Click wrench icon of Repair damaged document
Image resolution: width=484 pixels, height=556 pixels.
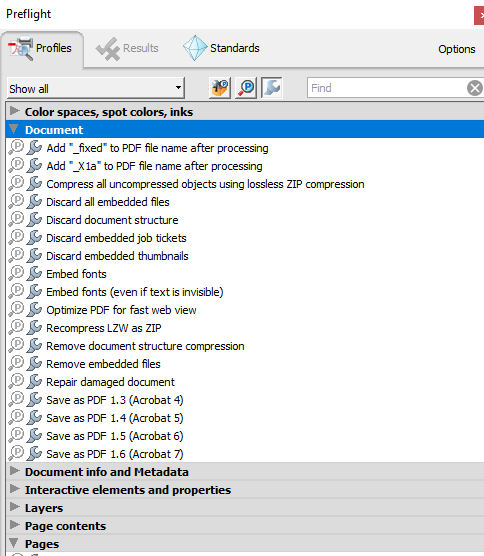tap(34, 382)
